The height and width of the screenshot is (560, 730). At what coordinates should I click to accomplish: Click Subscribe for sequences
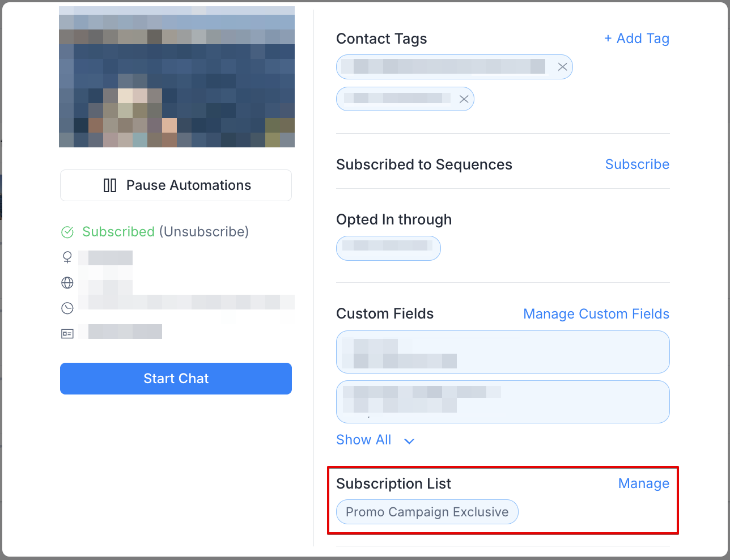click(637, 164)
